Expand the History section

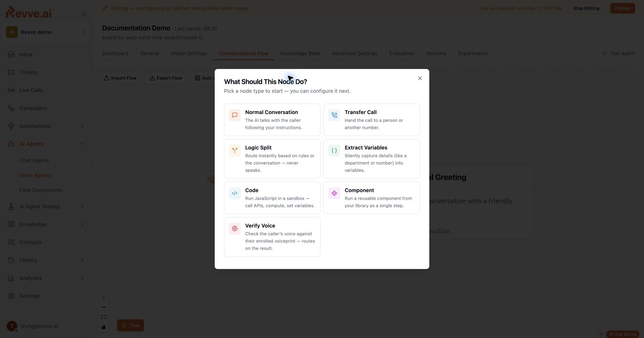pos(82,260)
